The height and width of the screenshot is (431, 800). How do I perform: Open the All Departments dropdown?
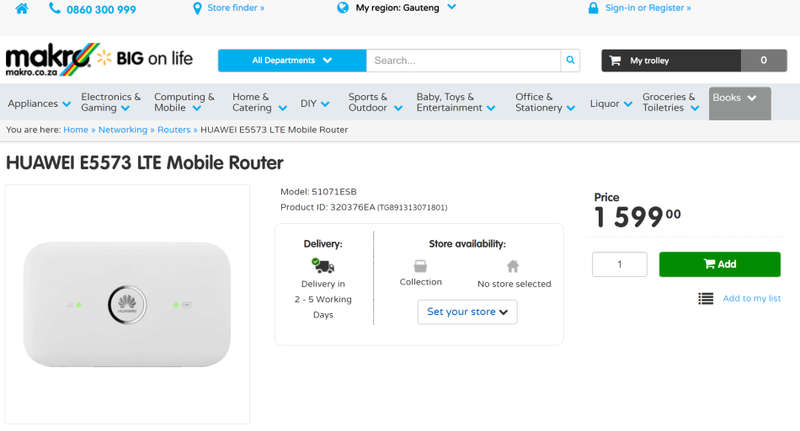(292, 60)
